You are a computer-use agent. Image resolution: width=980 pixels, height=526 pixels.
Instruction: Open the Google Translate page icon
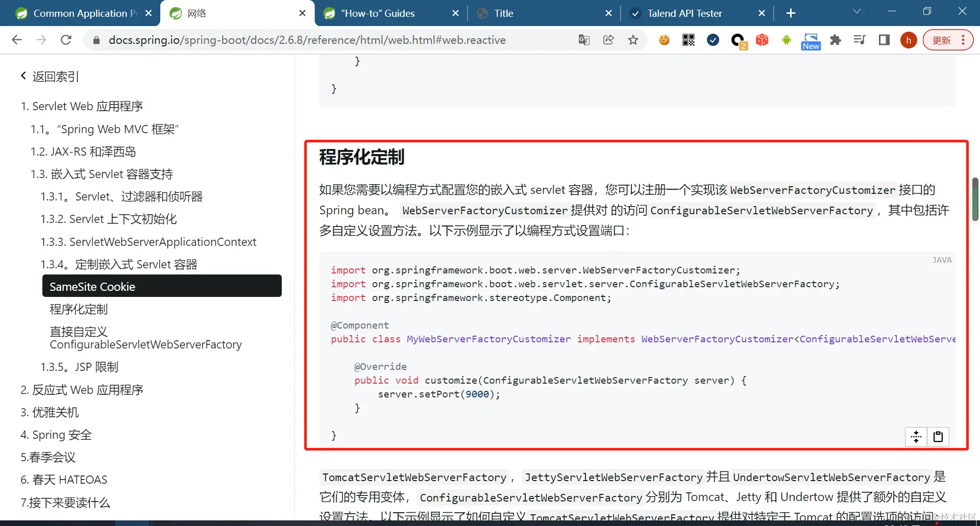[x=584, y=40]
